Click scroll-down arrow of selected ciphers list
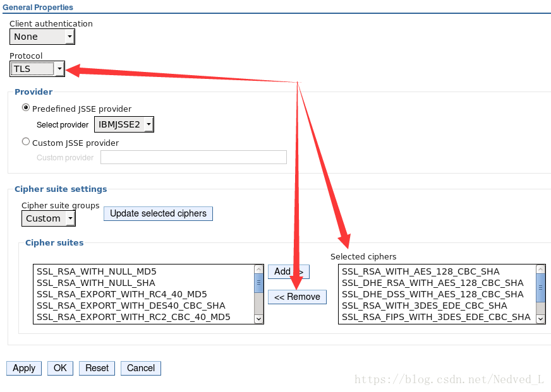 click(540, 319)
